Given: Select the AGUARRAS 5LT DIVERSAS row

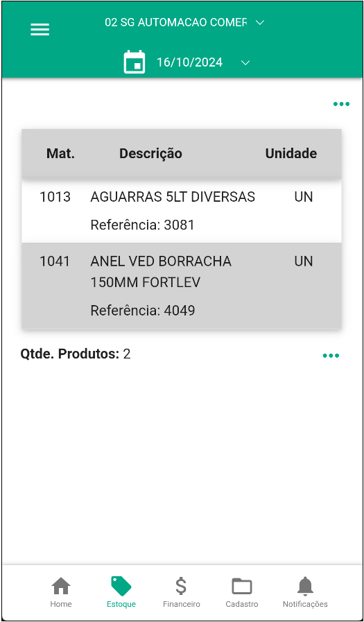Looking at the screenshot, I should 182,211.
